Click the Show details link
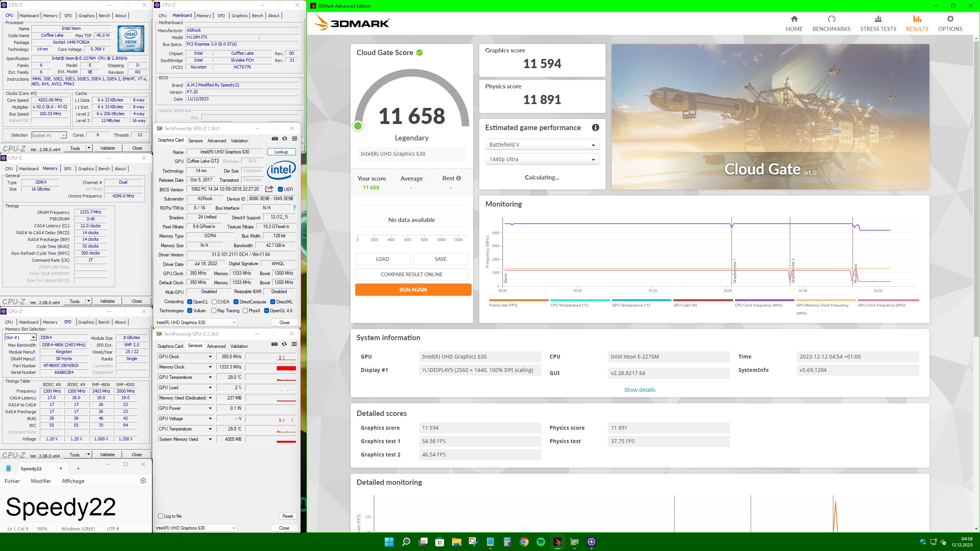The width and height of the screenshot is (980, 551). tap(640, 390)
